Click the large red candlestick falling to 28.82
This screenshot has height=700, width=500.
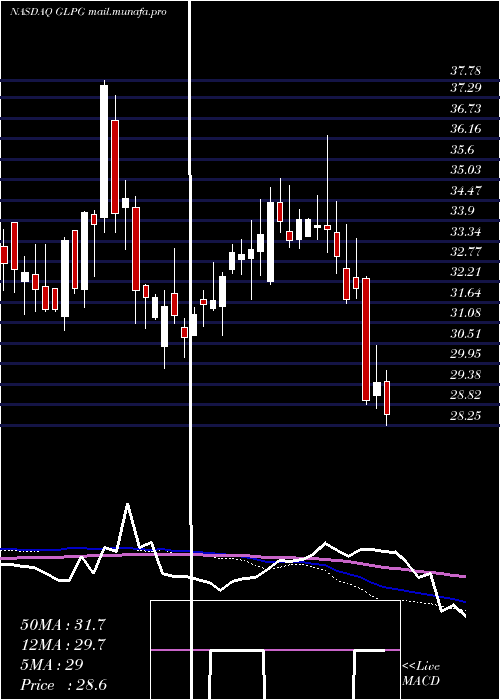pos(366,339)
